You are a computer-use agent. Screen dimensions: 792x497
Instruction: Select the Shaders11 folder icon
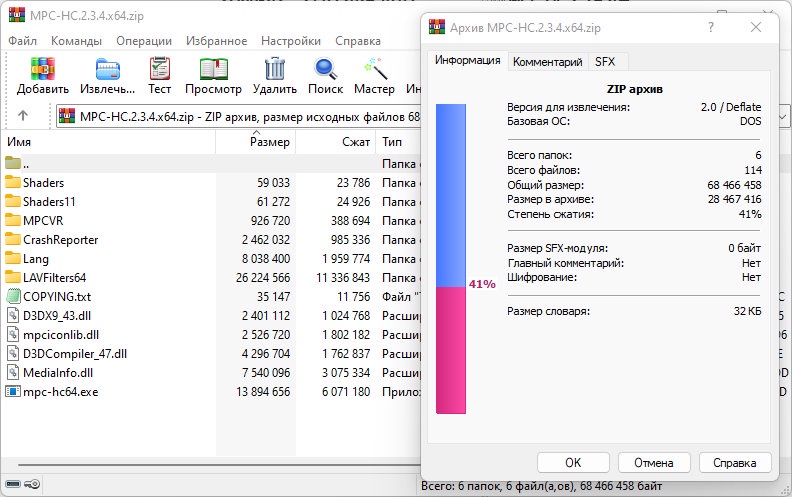13,202
